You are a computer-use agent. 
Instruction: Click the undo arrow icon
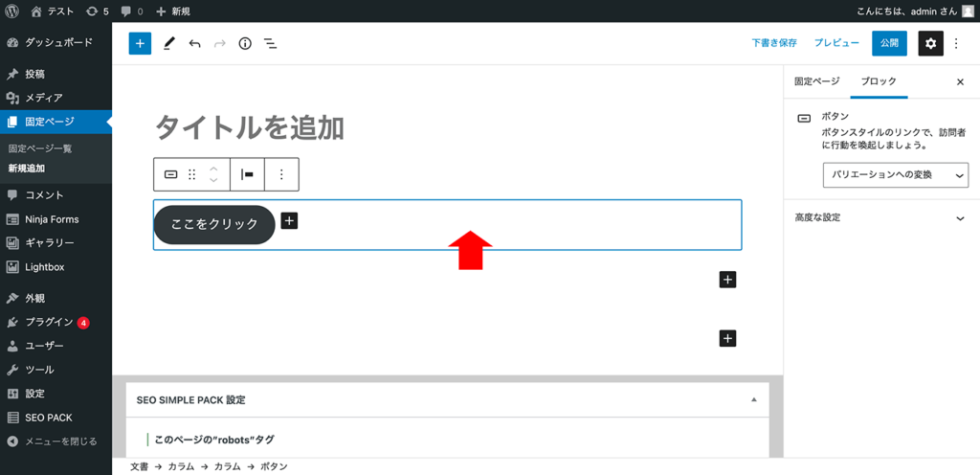point(195,44)
